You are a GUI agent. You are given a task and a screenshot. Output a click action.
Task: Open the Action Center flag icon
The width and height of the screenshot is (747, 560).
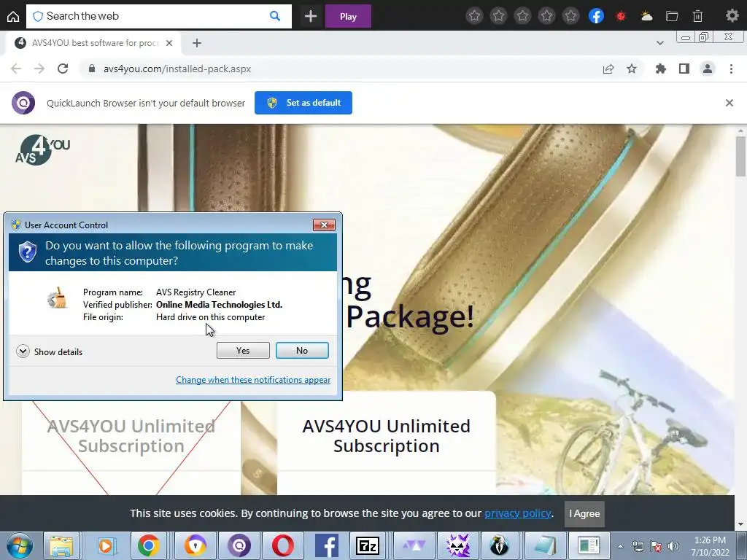point(656,546)
